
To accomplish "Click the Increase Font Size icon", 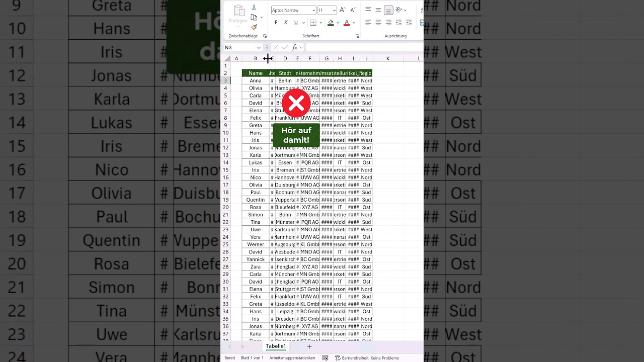I will (x=342, y=10).
